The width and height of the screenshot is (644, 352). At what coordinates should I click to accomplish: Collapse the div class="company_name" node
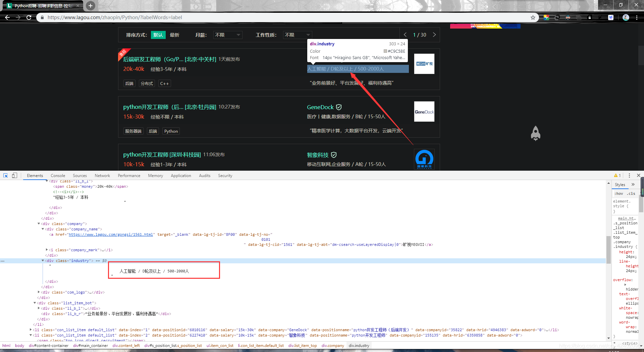point(43,229)
